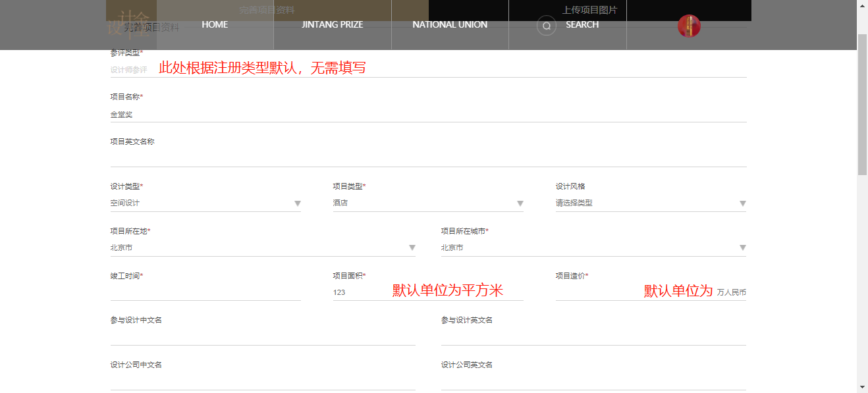The image size is (868, 393).
Task: Focus the 项目面积 field containing 123
Action: tap(428, 292)
